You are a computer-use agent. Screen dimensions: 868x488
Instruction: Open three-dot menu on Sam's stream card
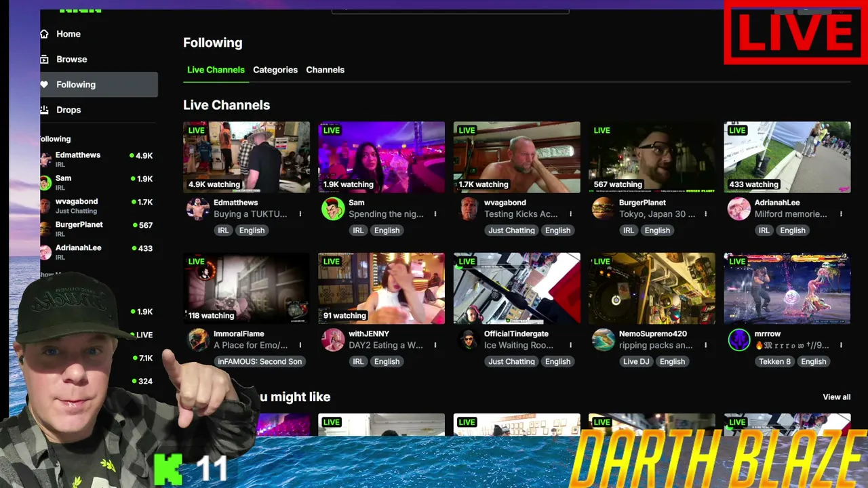(435, 214)
